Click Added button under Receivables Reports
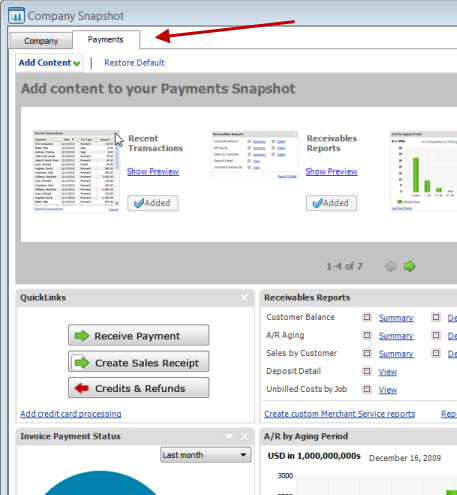Image resolution: width=457 pixels, height=495 pixels. (x=331, y=203)
